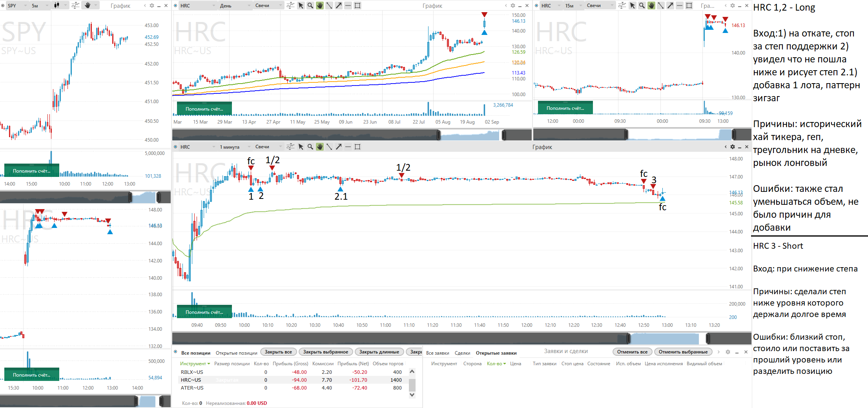
Task: Toggle link radio button of SPY chart
Action: pos(3,5)
